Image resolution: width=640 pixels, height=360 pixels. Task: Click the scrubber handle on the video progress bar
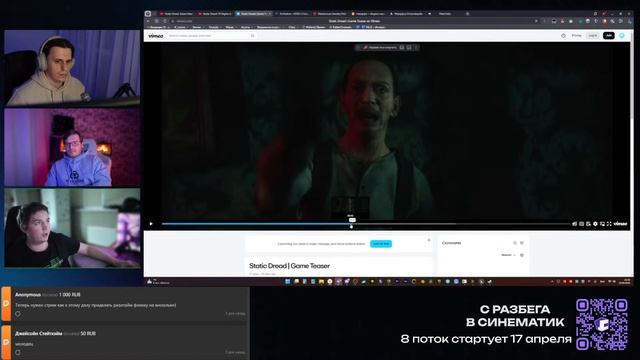pos(351,227)
